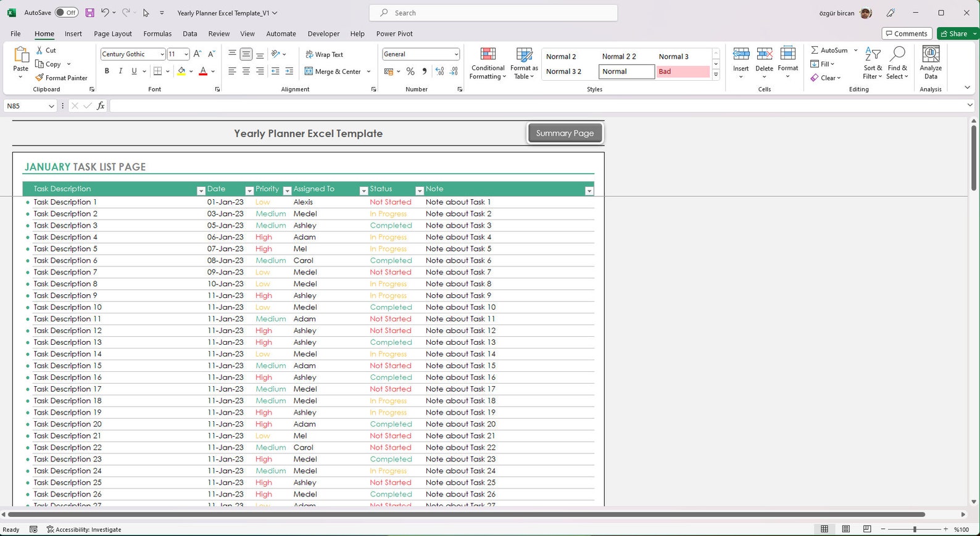
Task: Click Decrease Font Size icon
Action: (212, 54)
